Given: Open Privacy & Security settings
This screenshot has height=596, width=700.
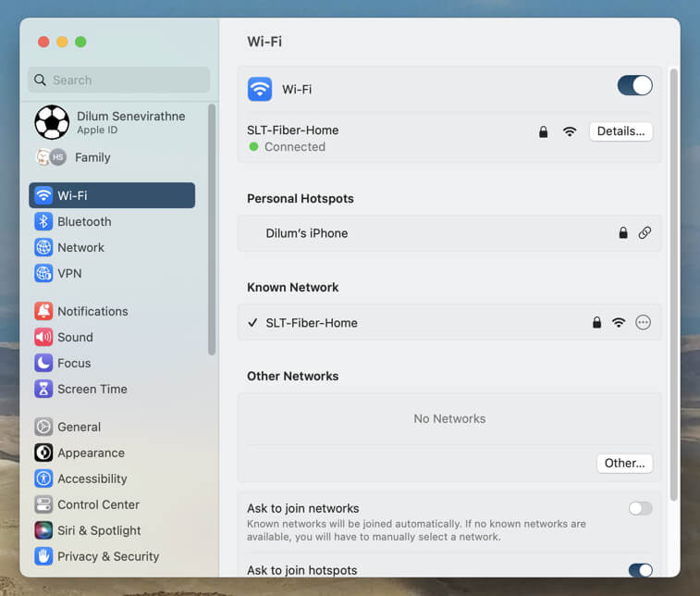Looking at the screenshot, I should (112, 557).
